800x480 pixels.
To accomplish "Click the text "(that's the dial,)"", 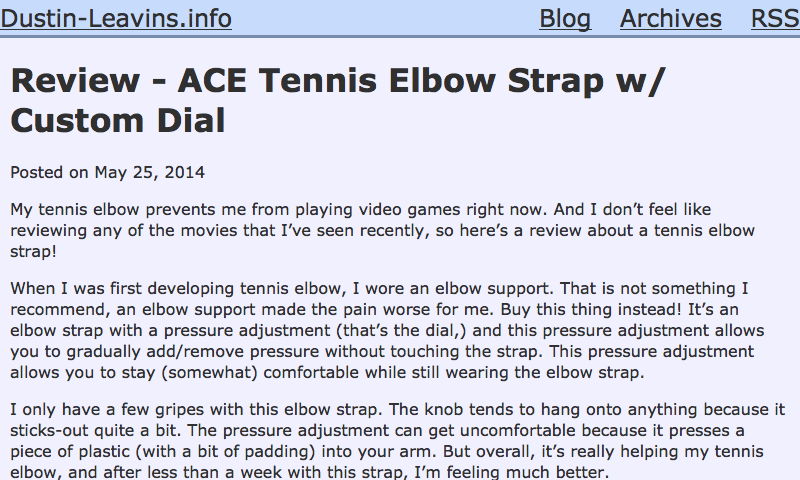I will coord(402,331).
